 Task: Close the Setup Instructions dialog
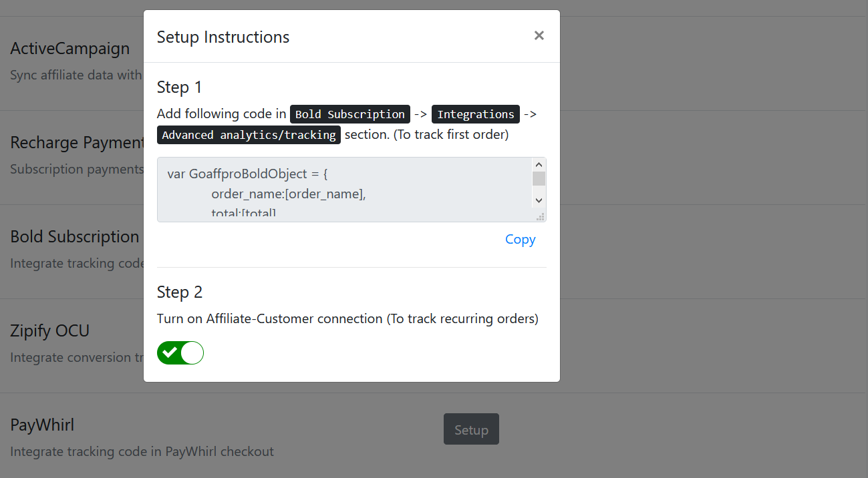coord(539,35)
